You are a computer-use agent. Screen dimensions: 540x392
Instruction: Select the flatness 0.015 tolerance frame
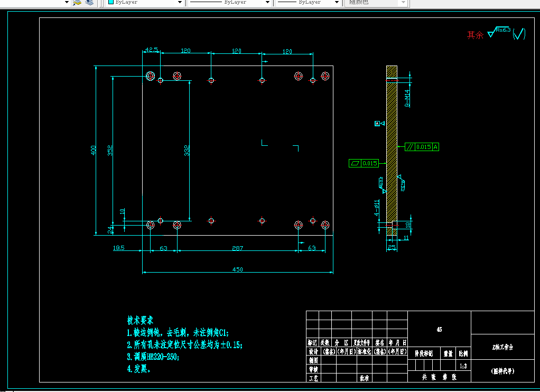coord(364,163)
